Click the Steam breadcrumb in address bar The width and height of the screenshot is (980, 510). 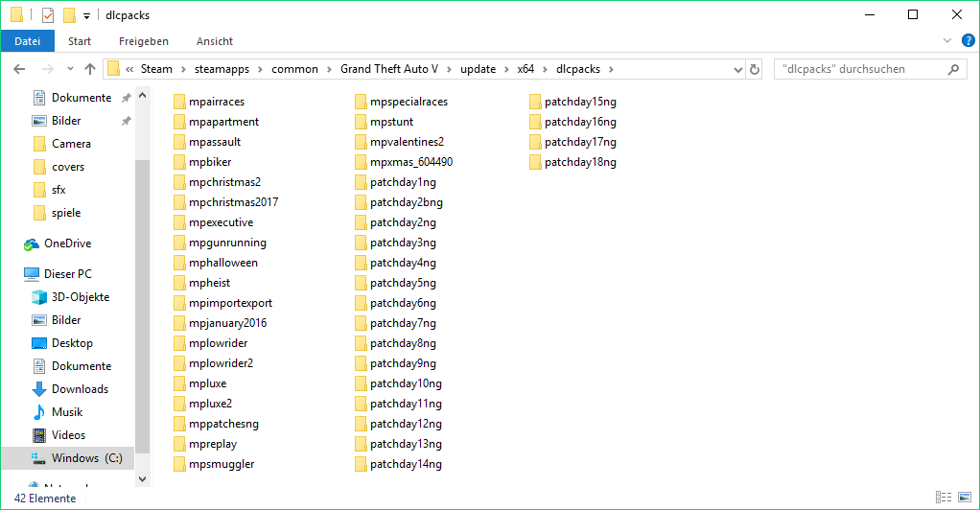(x=156, y=69)
